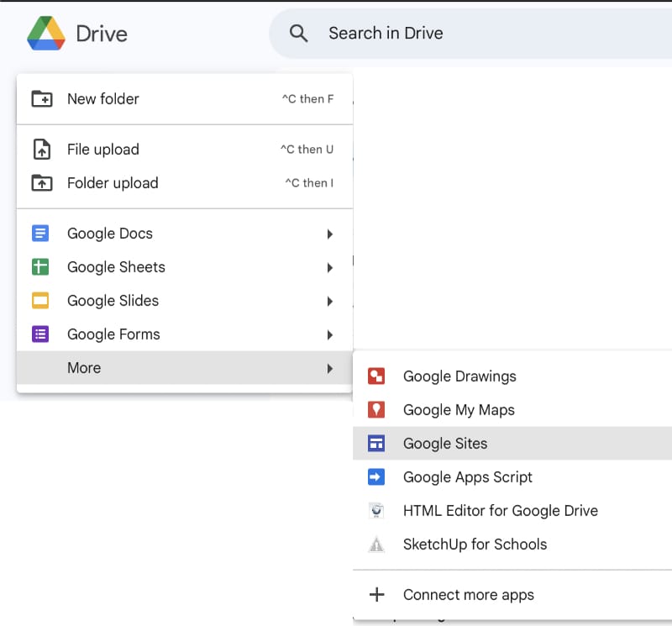
Task: Expand the Google Docs submenu arrow
Action: [330, 234]
